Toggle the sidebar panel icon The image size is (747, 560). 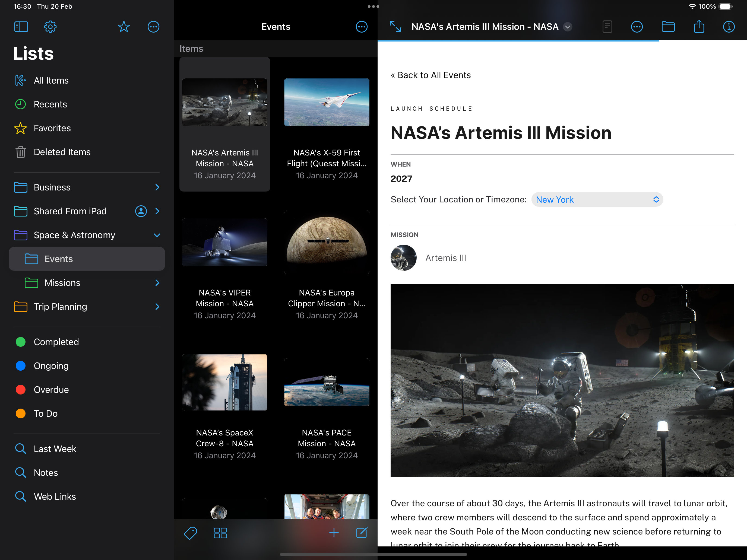click(x=21, y=27)
